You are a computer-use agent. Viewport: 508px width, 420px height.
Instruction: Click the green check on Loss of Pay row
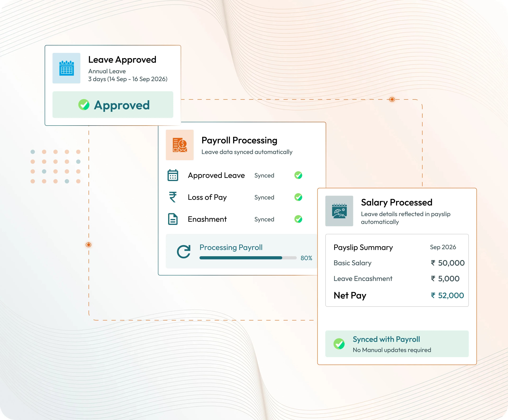(x=298, y=197)
